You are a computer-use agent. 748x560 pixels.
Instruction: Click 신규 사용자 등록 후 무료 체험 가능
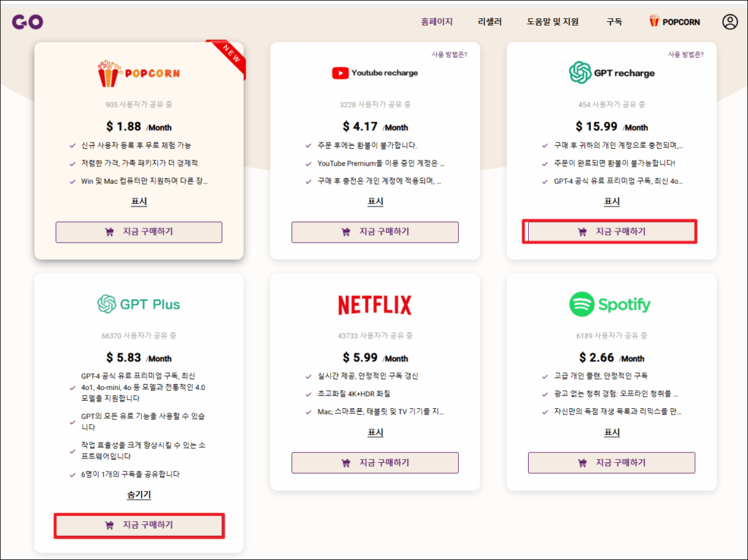coord(136,145)
